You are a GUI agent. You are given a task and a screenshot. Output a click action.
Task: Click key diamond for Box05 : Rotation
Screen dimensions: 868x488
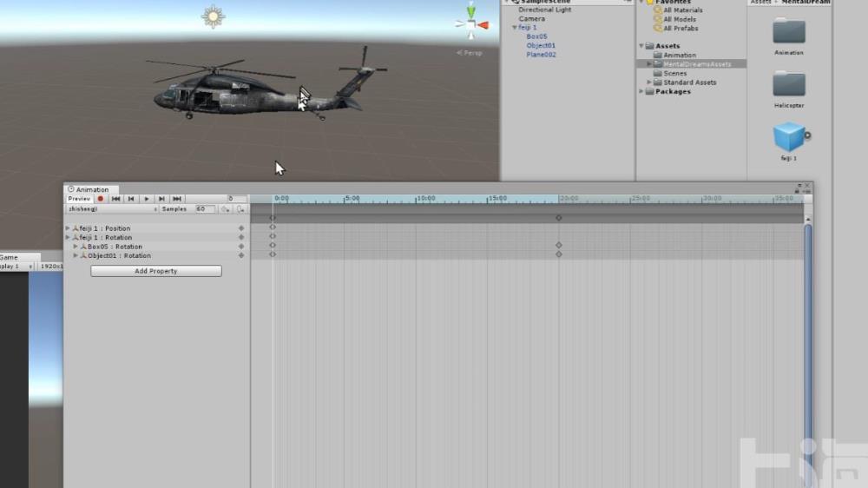241,247
